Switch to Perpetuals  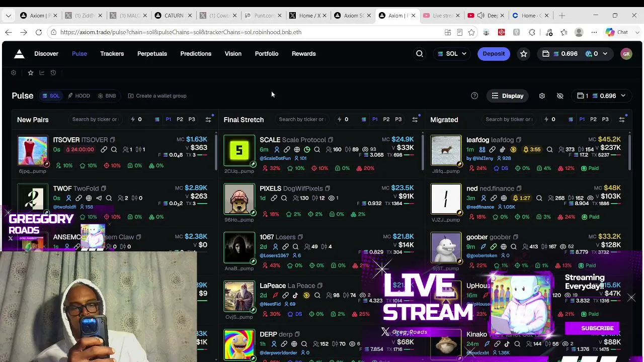(x=152, y=54)
